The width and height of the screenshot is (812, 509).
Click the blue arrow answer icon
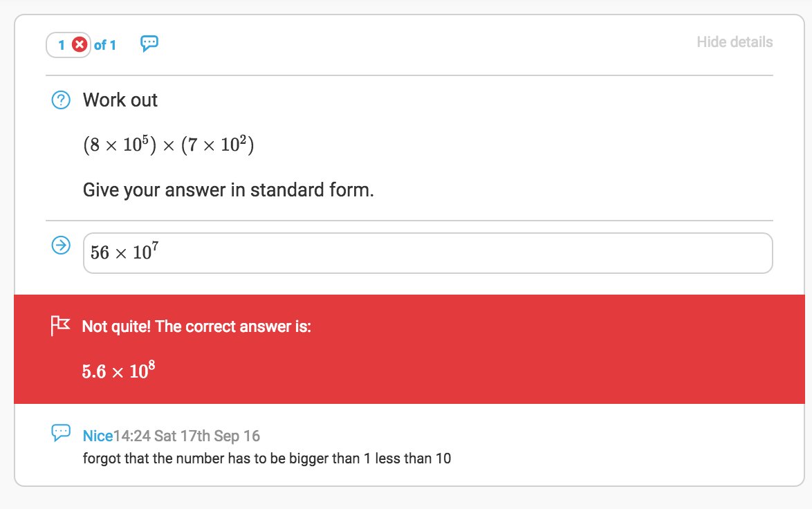click(61, 246)
